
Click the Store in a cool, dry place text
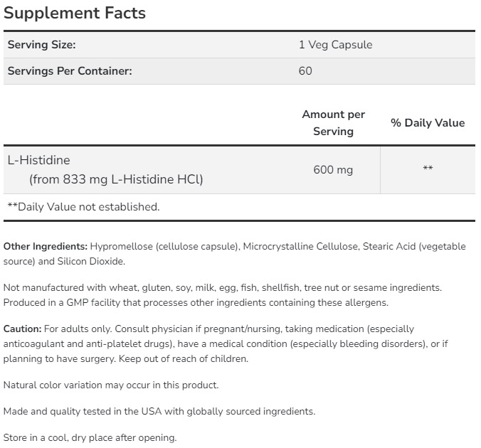click(90, 438)
